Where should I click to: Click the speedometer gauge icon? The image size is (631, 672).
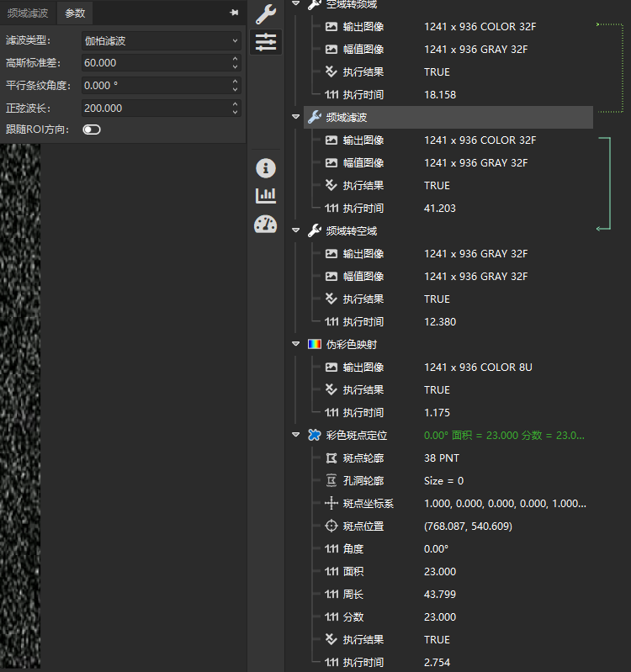tap(266, 225)
